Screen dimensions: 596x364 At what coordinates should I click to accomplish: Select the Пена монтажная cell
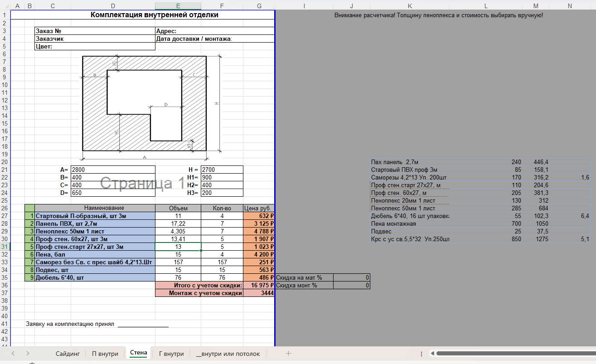(410, 223)
